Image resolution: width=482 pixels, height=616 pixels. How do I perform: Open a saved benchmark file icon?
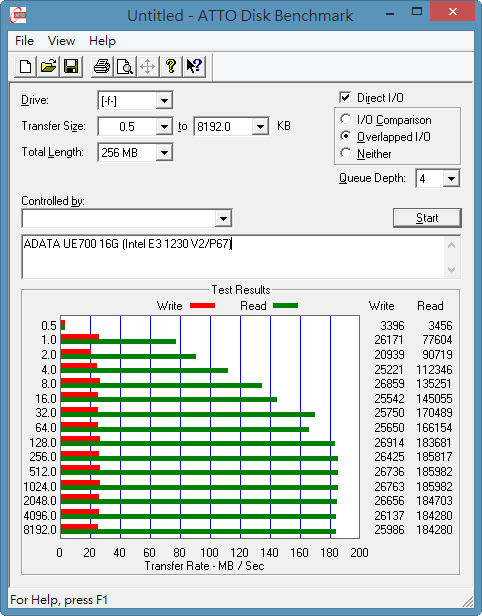click(x=48, y=66)
